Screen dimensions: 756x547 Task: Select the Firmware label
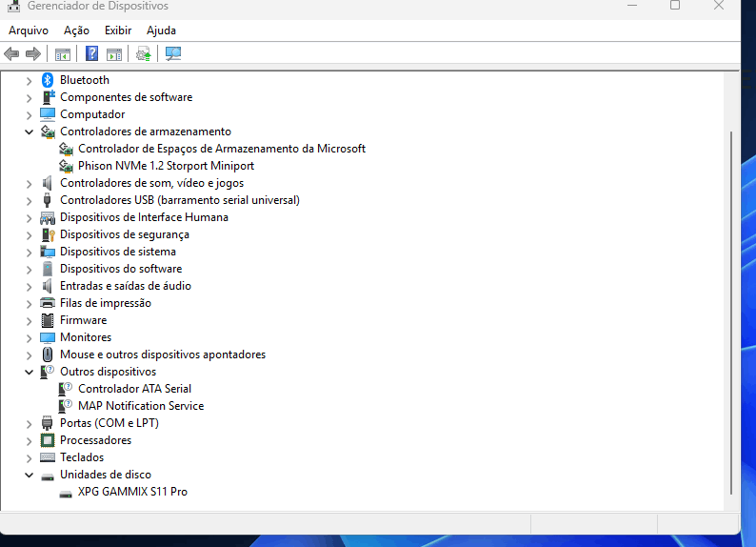pos(84,320)
